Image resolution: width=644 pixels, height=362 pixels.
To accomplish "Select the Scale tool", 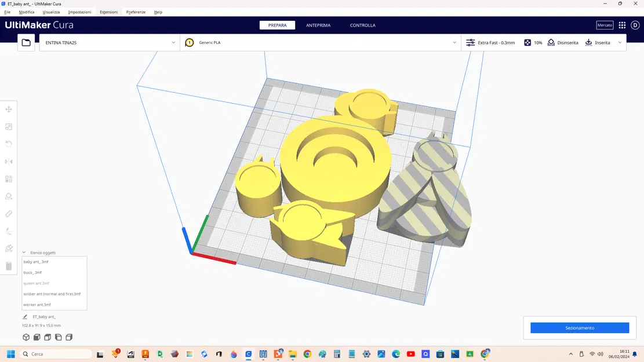I will (9, 126).
